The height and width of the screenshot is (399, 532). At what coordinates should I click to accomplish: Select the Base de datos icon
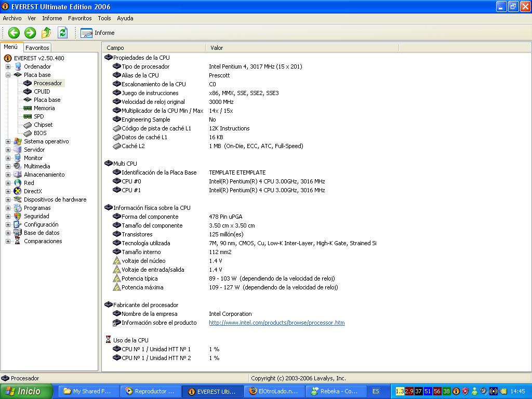[18, 233]
